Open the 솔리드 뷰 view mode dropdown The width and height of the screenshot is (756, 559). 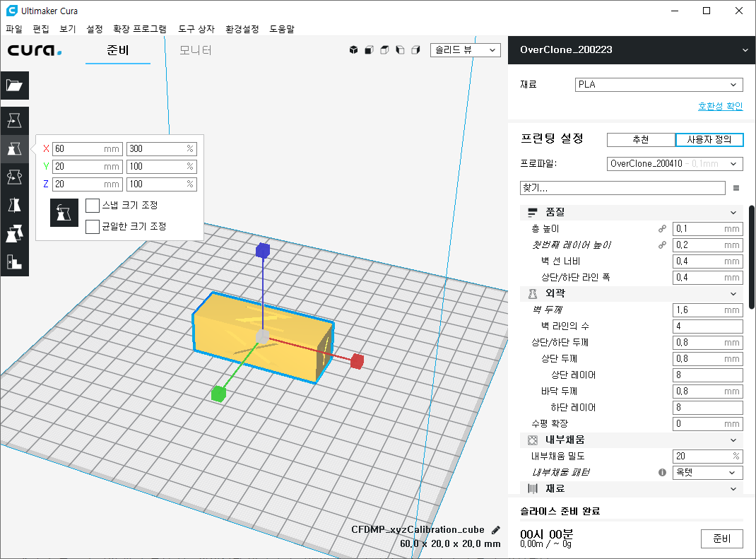(466, 50)
